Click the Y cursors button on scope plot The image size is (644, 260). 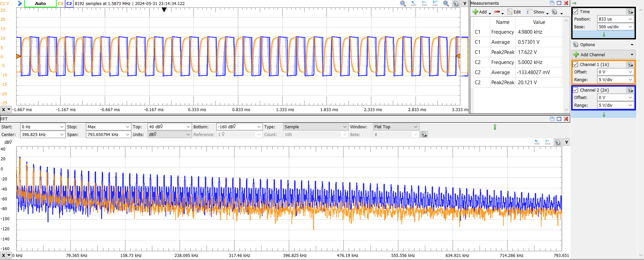click(x=465, y=4)
